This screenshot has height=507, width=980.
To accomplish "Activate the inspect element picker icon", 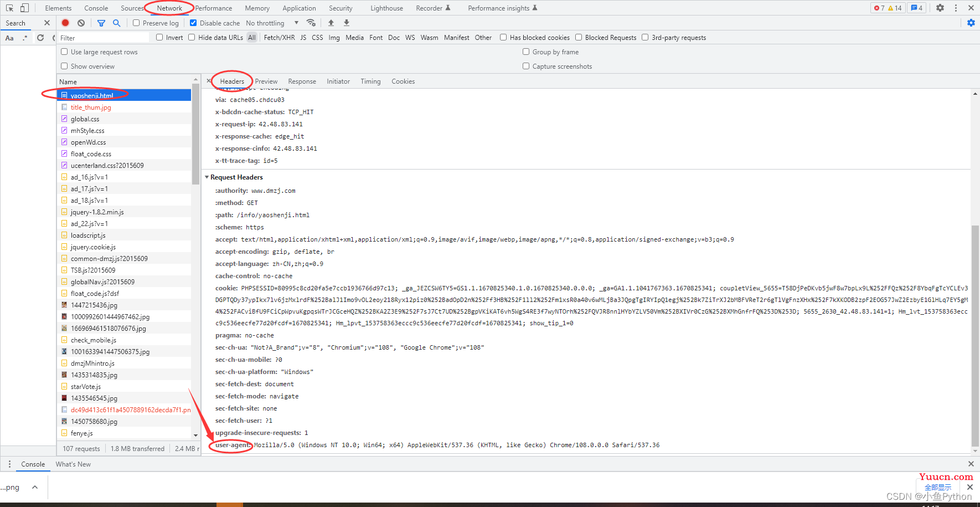I will point(9,8).
